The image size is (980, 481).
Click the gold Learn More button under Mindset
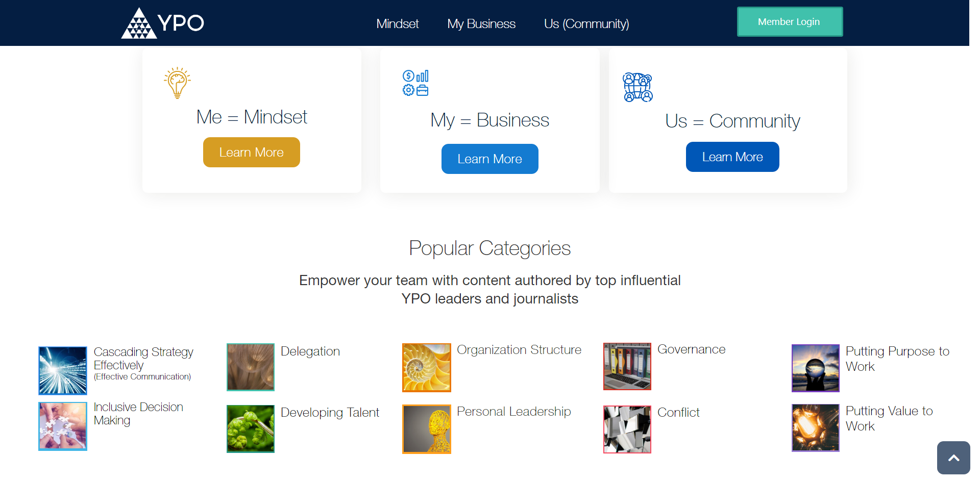(252, 152)
